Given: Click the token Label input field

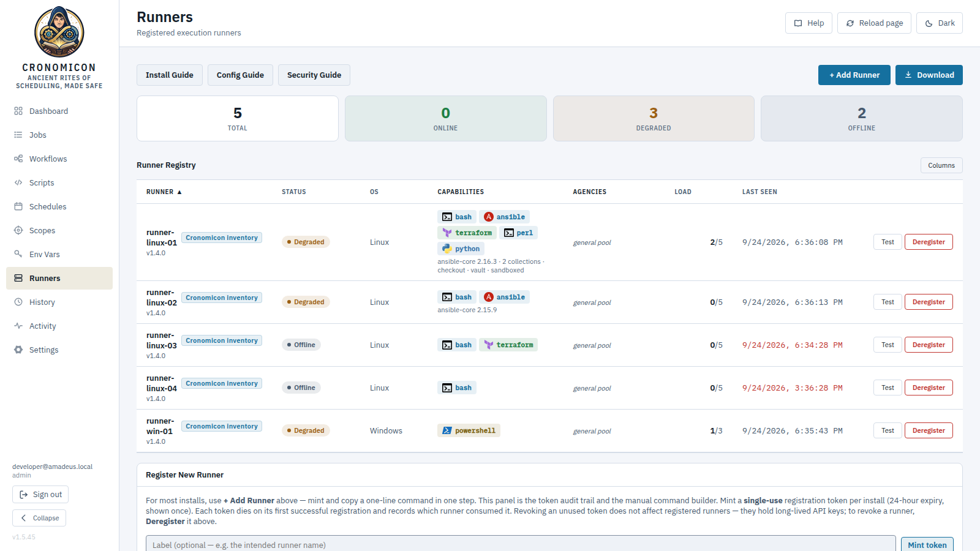Looking at the screenshot, I should click(521, 544).
